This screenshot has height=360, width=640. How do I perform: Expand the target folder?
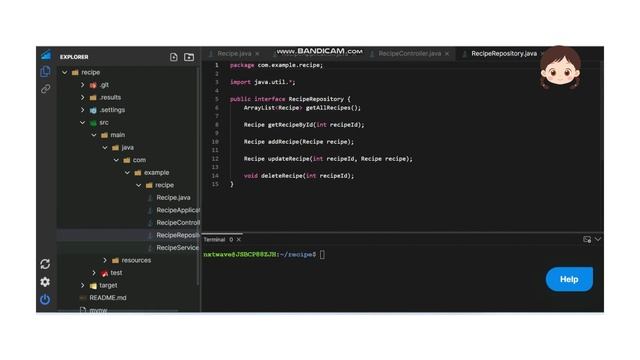click(x=82, y=285)
